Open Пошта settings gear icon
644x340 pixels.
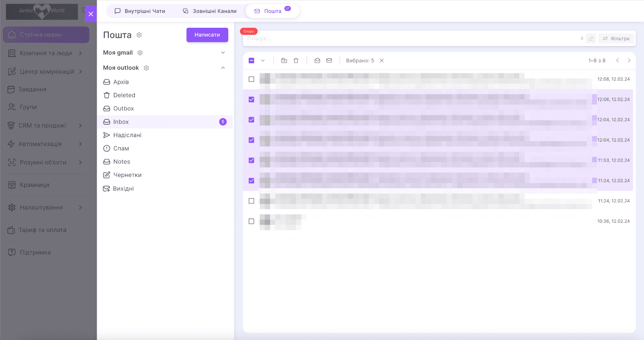(x=139, y=35)
